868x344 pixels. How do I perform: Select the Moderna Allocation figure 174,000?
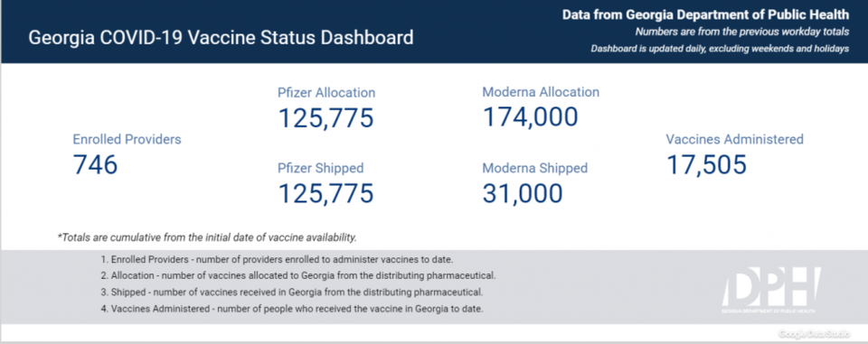531,116
